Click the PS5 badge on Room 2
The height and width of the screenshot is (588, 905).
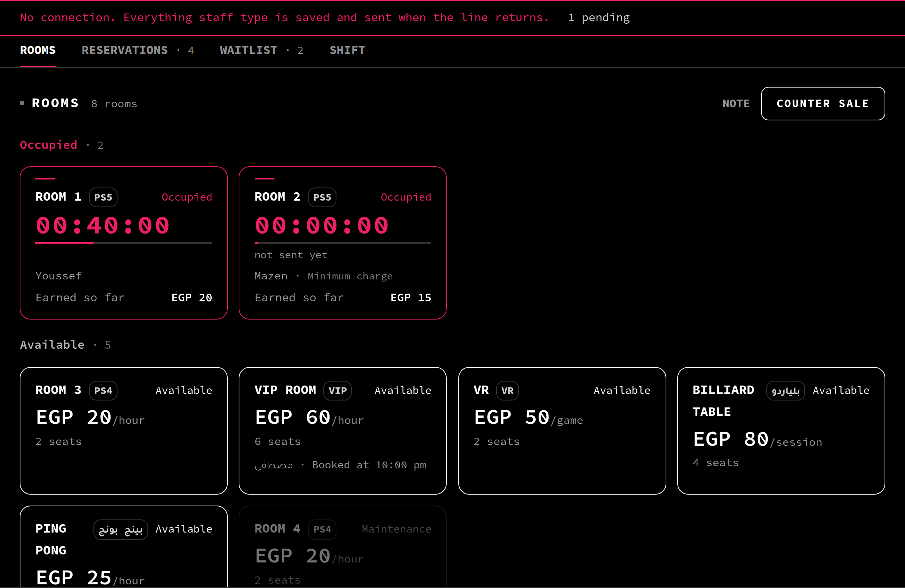point(322,197)
